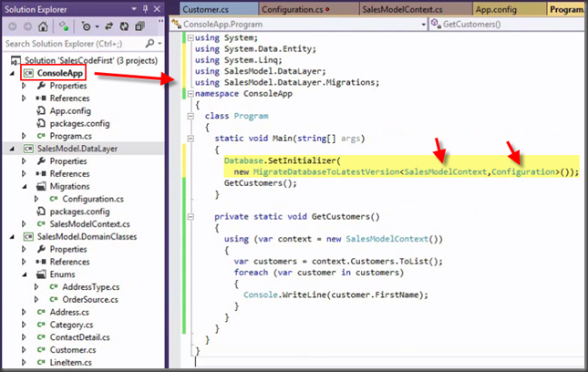
Task: Collapse the using directives outlining block
Action: tap(191, 37)
